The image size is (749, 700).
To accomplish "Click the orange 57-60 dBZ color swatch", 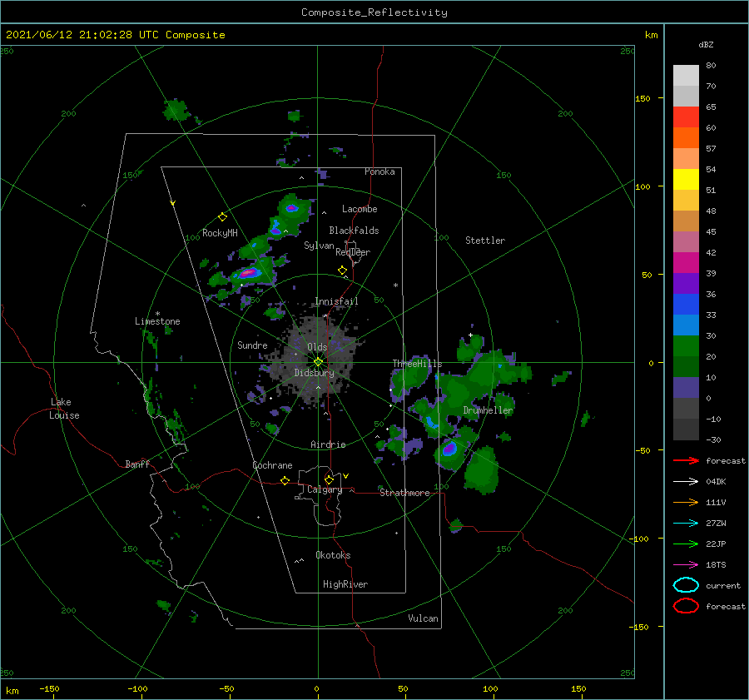I will coord(686,138).
